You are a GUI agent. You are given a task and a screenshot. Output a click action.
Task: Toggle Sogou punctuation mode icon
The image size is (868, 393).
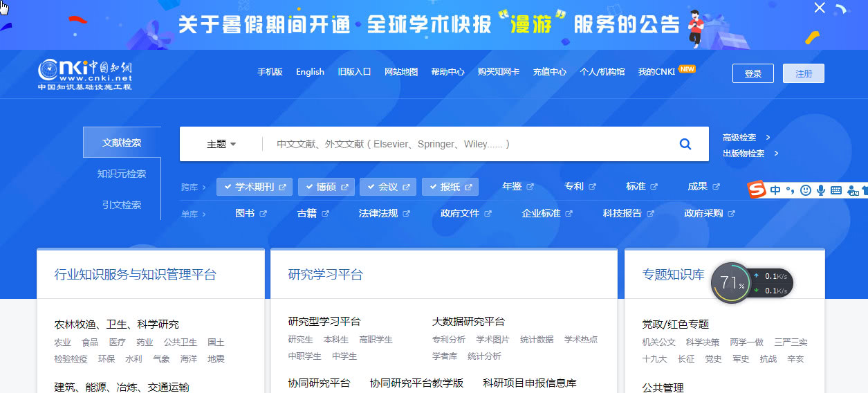(790, 190)
